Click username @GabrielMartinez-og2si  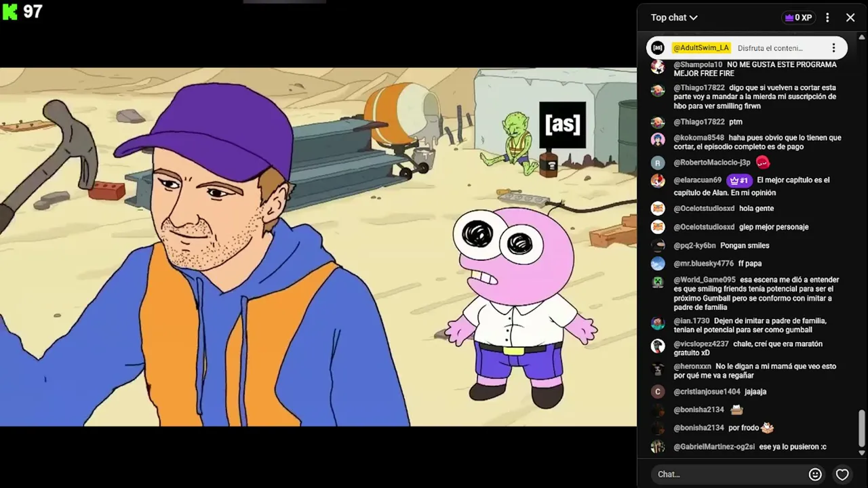pyautogui.click(x=714, y=447)
